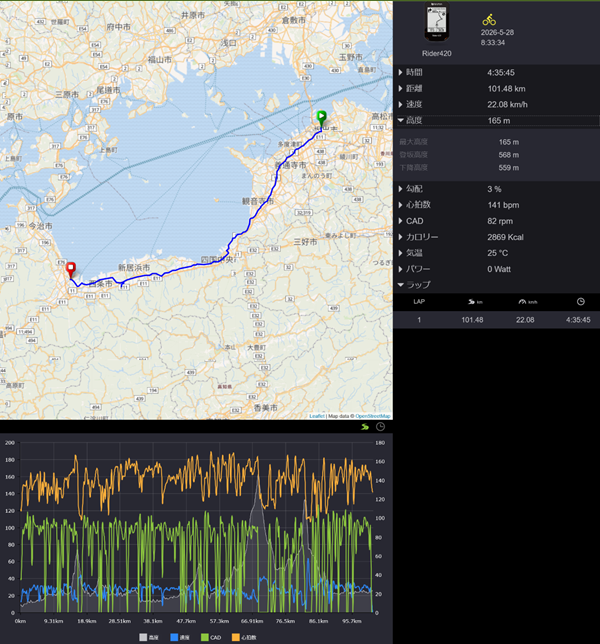Click the 66.91km tick on chart axis
This screenshot has height=644, width=600.
[x=252, y=621]
